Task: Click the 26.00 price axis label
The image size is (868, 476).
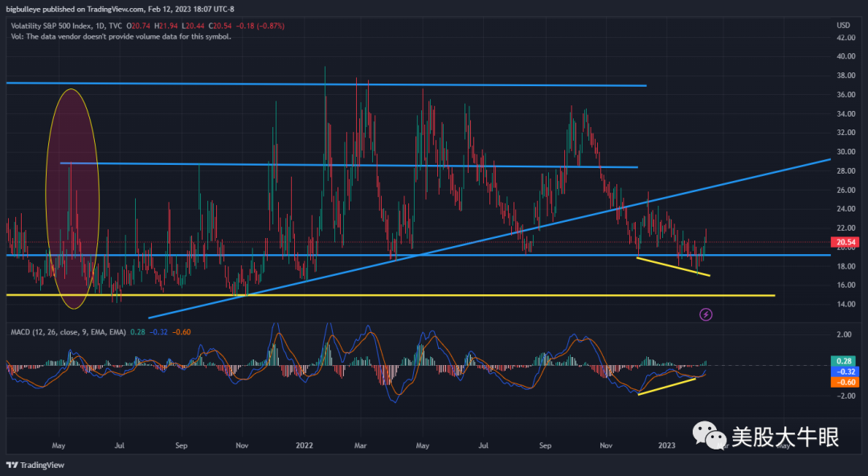Action: click(x=845, y=190)
